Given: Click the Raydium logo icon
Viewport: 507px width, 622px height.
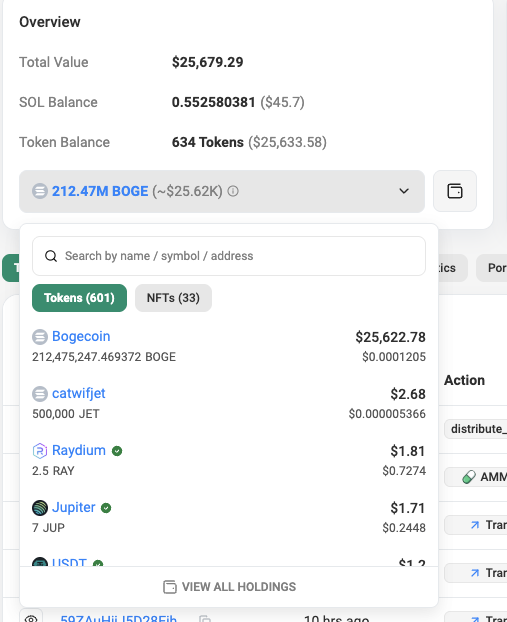Looking at the screenshot, I should (40, 451).
